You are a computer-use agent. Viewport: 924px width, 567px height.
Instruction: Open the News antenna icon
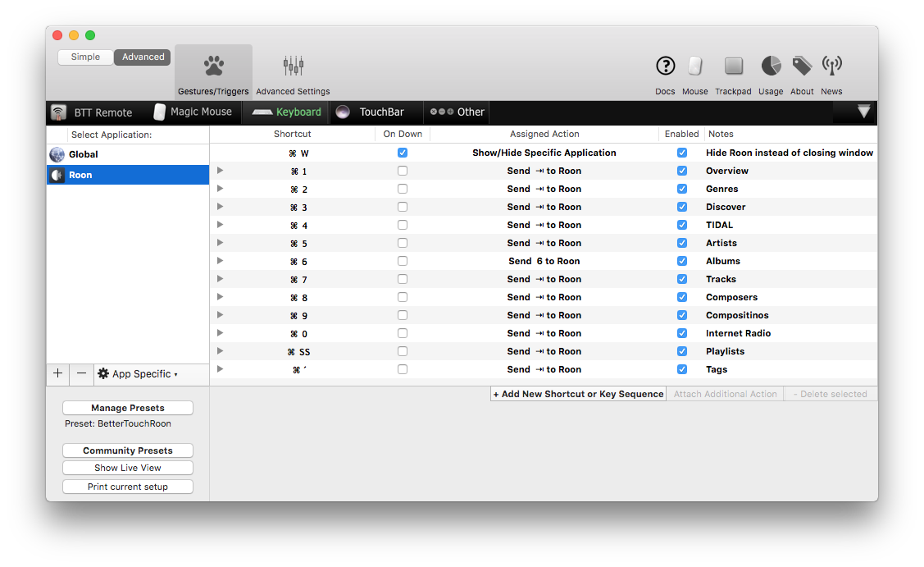[831, 66]
